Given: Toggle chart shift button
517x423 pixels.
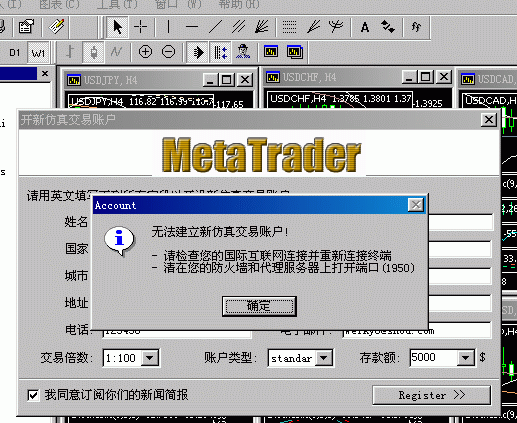Looking at the screenshot, I should pos(220,52).
